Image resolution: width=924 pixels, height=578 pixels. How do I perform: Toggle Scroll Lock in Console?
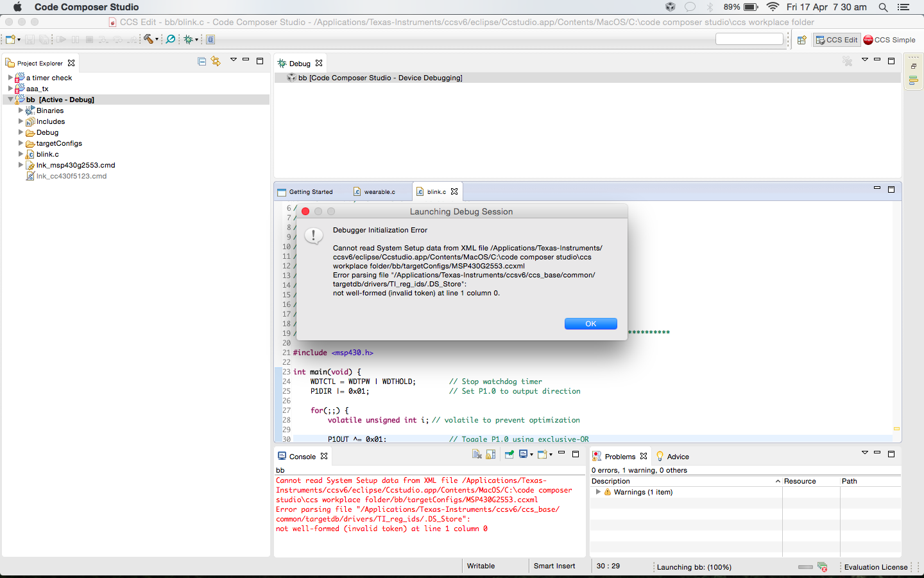(x=491, y=454)
